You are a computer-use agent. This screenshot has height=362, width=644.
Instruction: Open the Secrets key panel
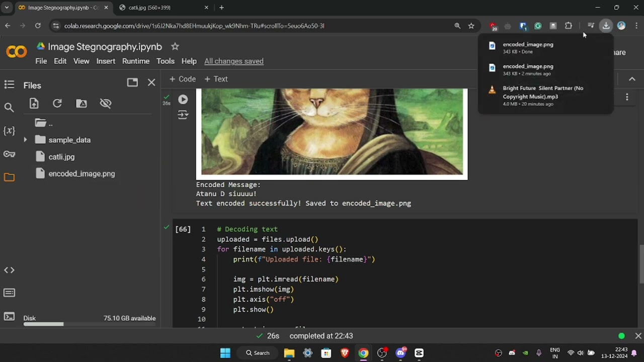[x=9, y=154]
